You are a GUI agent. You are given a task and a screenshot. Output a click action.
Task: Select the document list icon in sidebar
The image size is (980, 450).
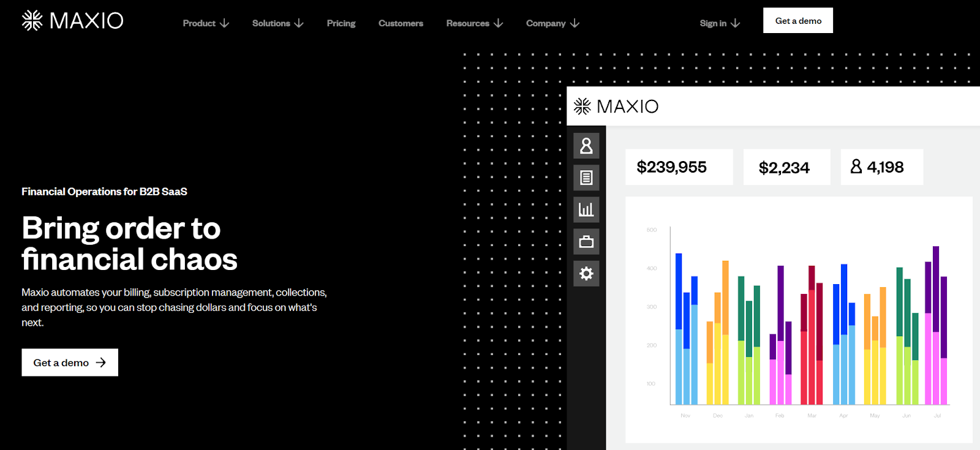point(586,178)
